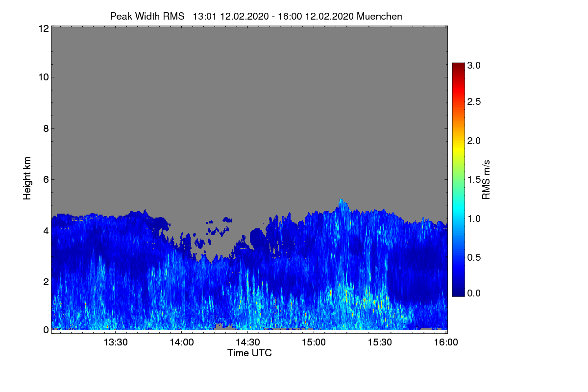Click the '14:00' time axis tick

(181, 343)
